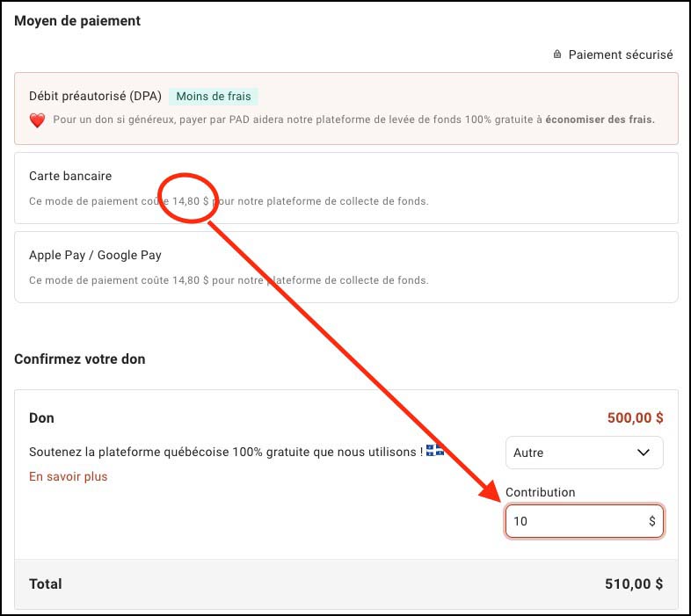The image size is (691, 616).
Task: Click the Moyen de paiement heading
Action: coord(77,21)
